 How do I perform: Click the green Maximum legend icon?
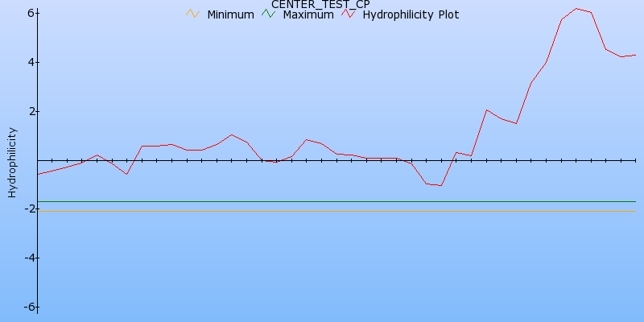(267, 14)
